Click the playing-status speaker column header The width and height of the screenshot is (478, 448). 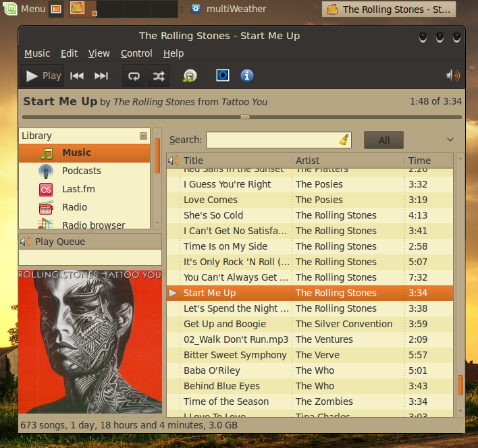point(174,161)
